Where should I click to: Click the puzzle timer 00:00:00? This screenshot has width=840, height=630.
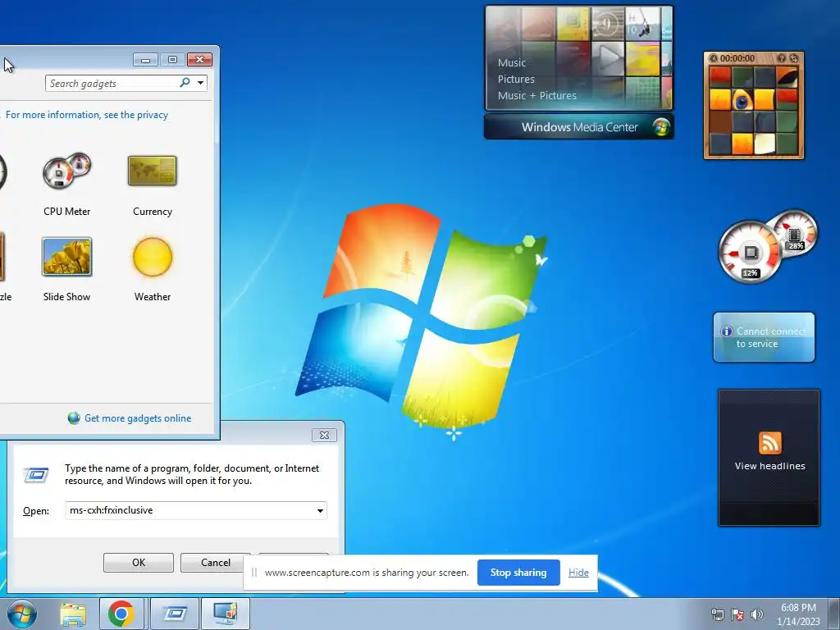pos(737,58)
